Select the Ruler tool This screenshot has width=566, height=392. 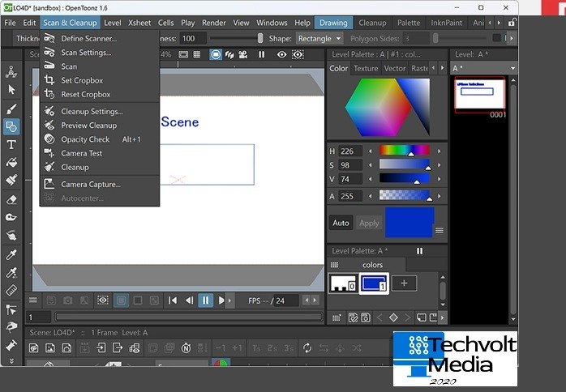pyautogui.click(x=11, y=290)
